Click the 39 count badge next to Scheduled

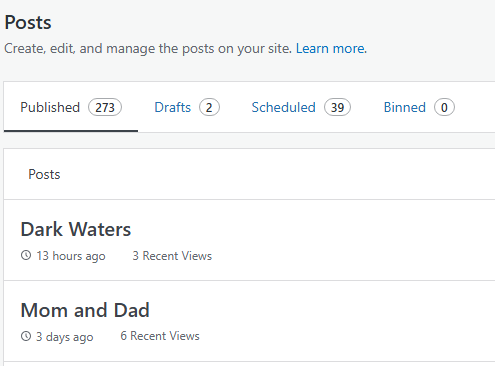[337, 107]
